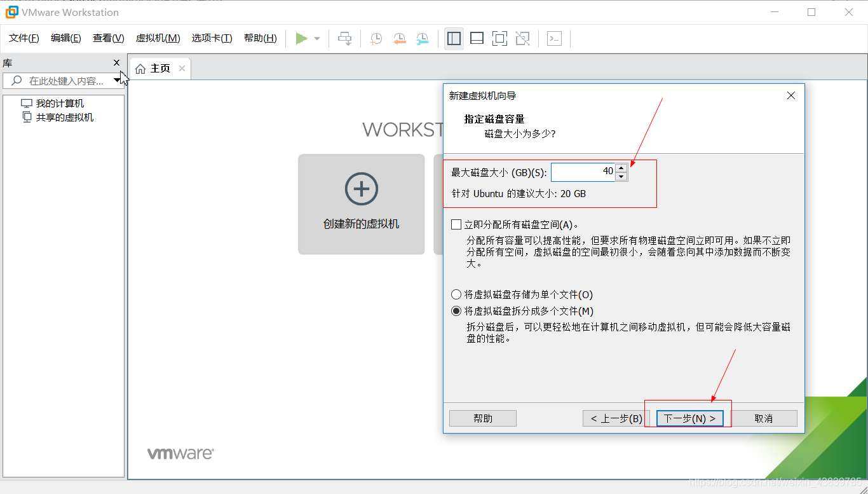Open the 虚拟机(M) menu

(x=158, y=38)
